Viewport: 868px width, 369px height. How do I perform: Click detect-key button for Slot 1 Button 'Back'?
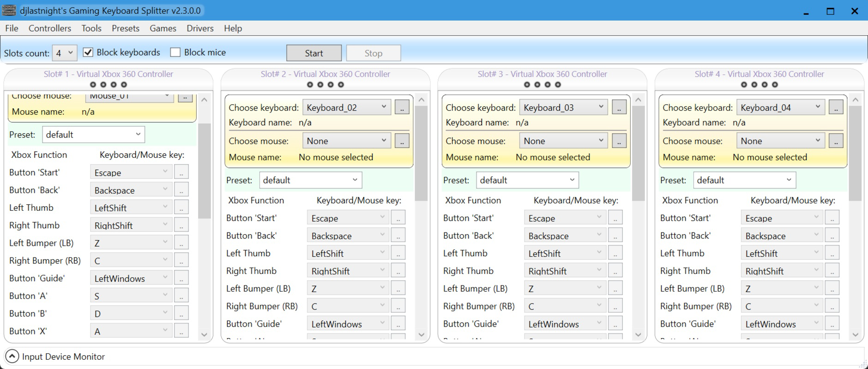click(x=181, y=190)
